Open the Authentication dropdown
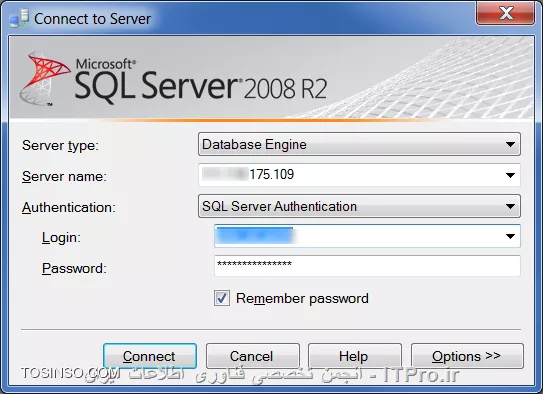 pos(359,206)
